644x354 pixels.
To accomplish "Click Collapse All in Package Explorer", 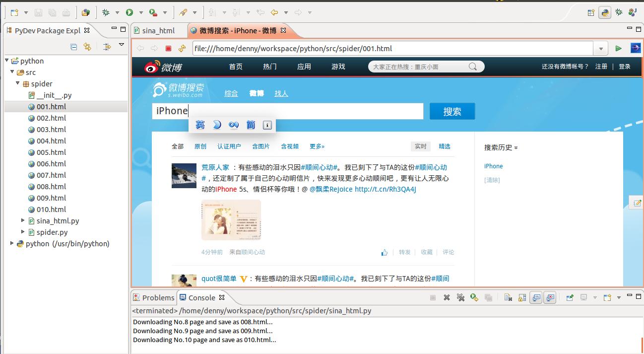I will (x=74, y=47).
